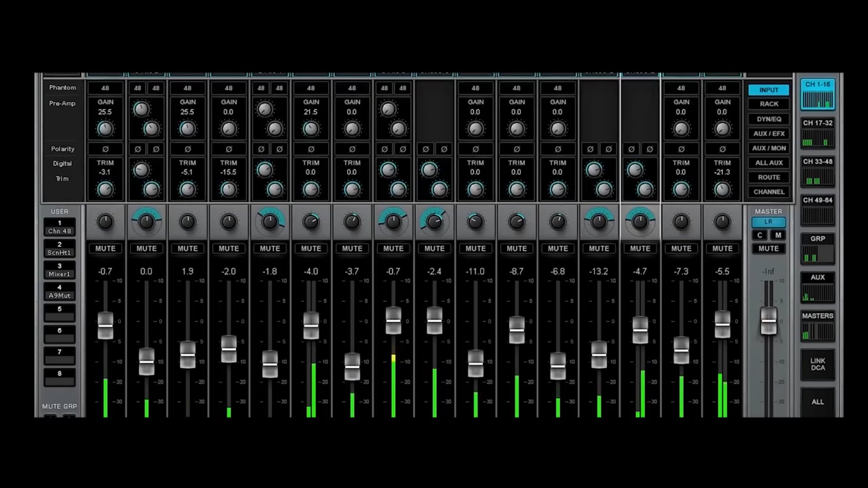Click the gain knob under GAIN 21.5
Viewport: 868px width, 488px height.
pyautogui.click(x=311, y=129)
